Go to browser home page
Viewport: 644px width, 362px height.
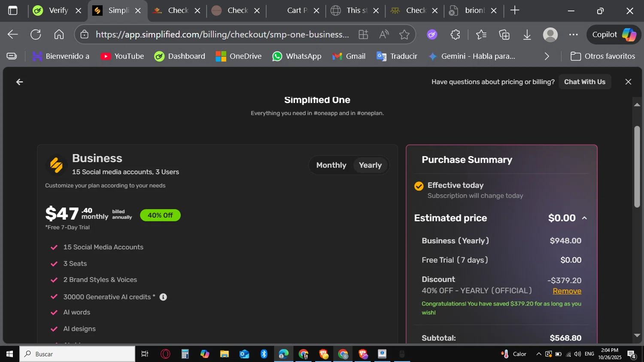(x=59, y=35)
